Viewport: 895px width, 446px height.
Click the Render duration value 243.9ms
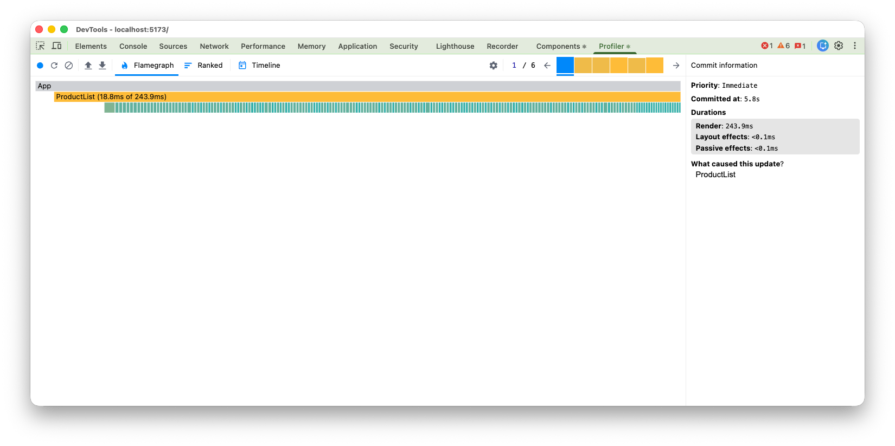point(739,126)
